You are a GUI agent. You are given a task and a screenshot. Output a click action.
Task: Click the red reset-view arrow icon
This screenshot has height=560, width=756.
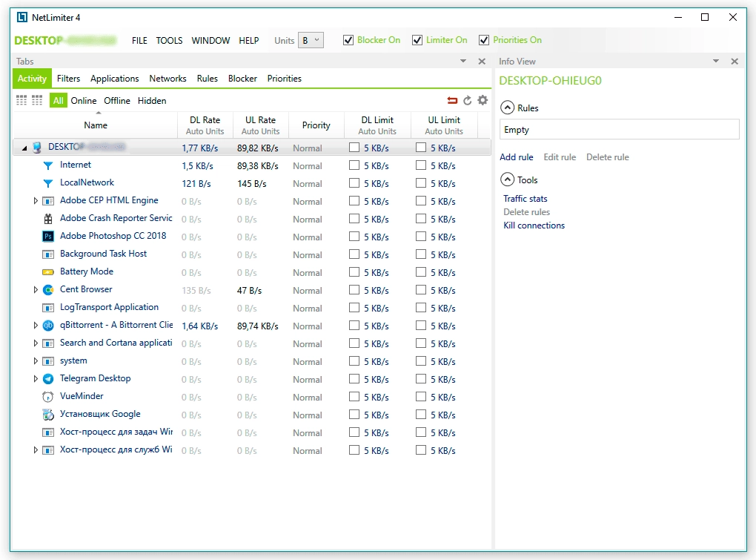click(452, 100)
